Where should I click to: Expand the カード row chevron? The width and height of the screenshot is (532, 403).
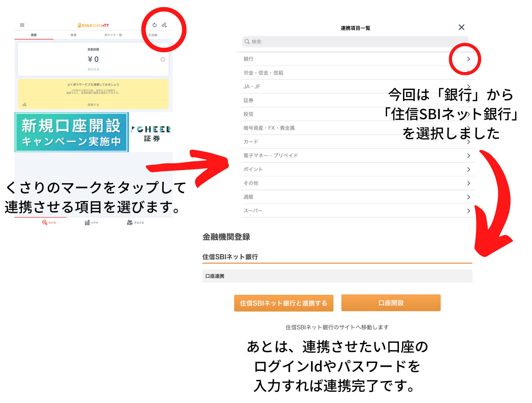[468, 142]
